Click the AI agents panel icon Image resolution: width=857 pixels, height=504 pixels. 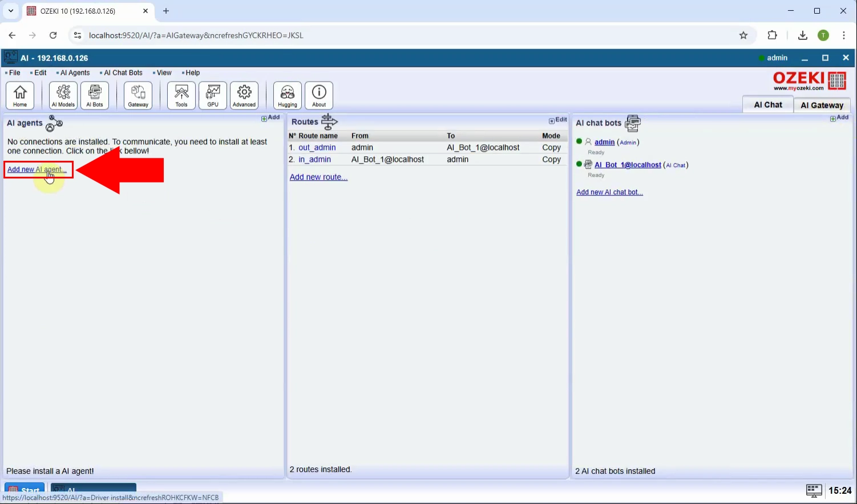(54, 123)
